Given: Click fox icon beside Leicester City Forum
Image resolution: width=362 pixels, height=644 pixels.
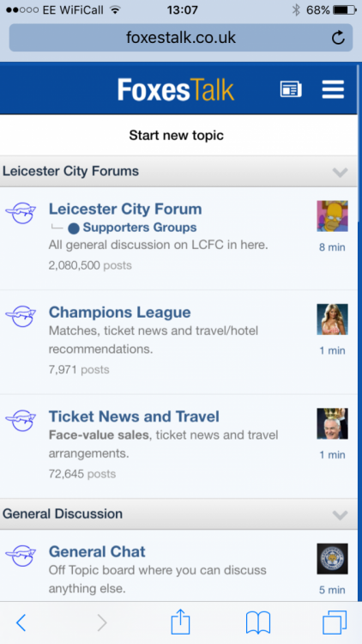Looking at the screenshot, I should (x=21, y=213).
